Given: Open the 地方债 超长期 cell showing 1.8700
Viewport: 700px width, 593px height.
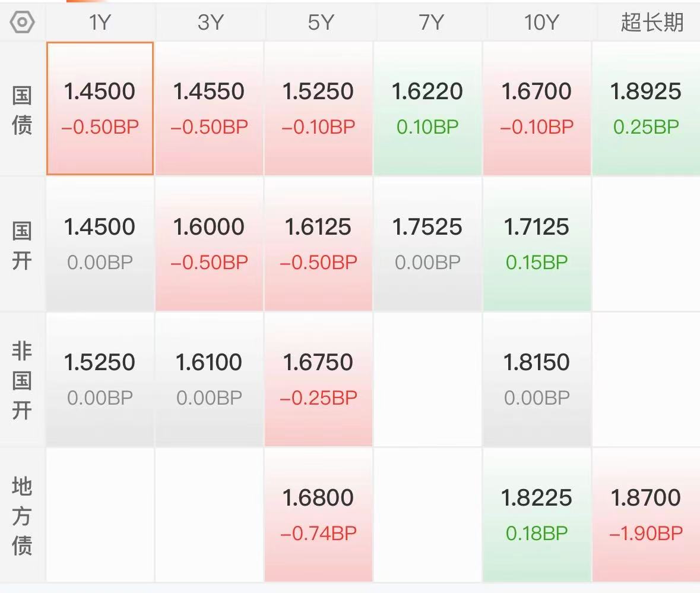Looking at the screenshot, I should [x=646, y=515].
